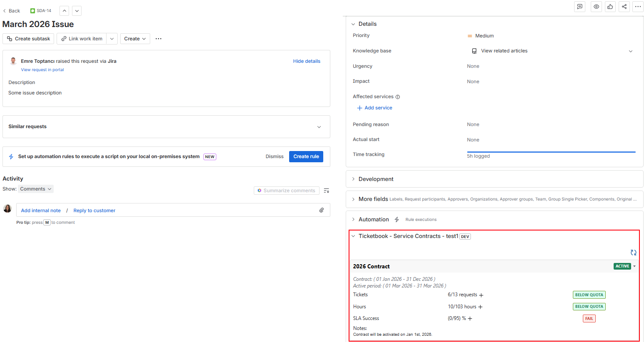This screenshot has width=644, height=342.
Task: Click the Time tracking progress bar
Action: pos(551,152)
